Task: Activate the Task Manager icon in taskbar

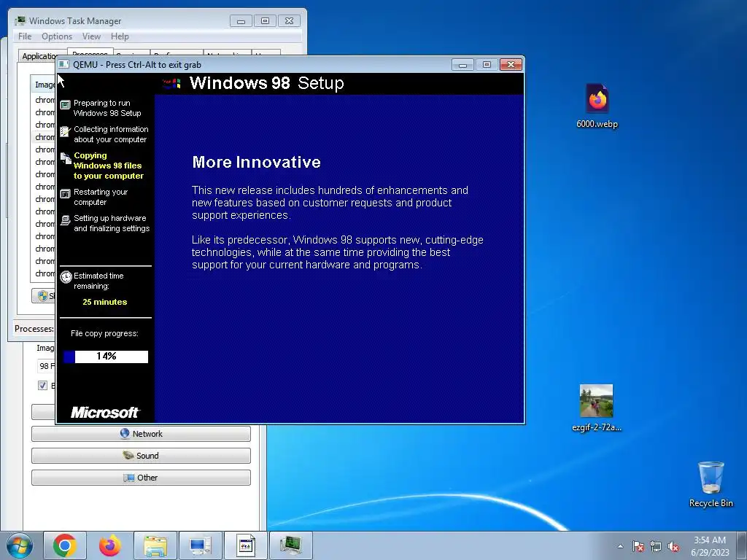Action: click(x=291, y=545)
